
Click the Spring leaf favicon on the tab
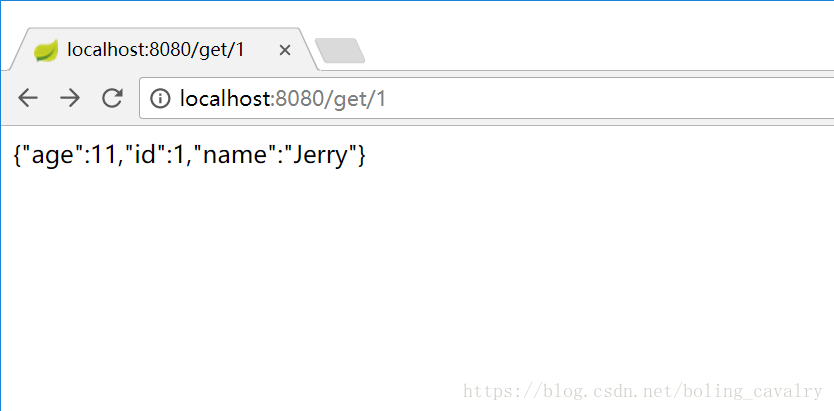tap(46, 50)
